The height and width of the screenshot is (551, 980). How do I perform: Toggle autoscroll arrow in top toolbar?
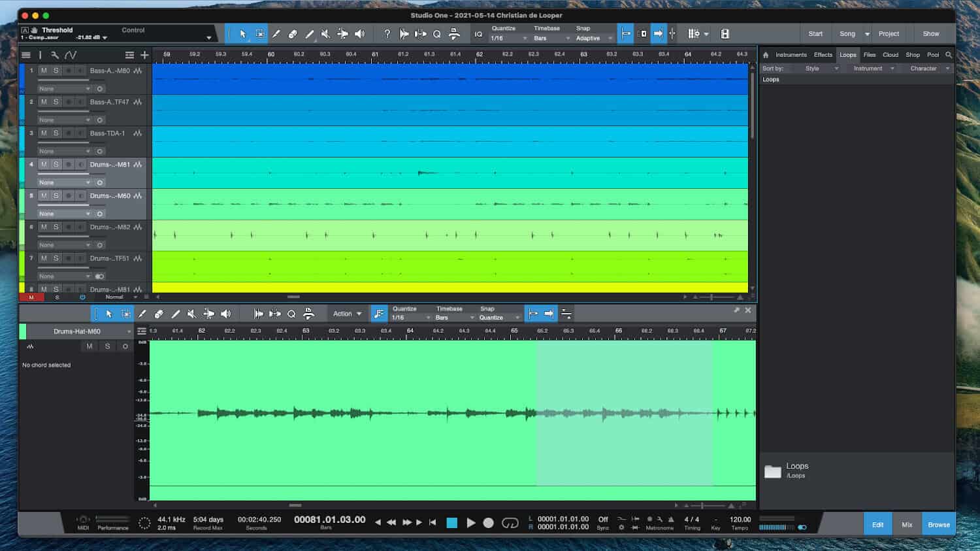[x=658, y=34]
